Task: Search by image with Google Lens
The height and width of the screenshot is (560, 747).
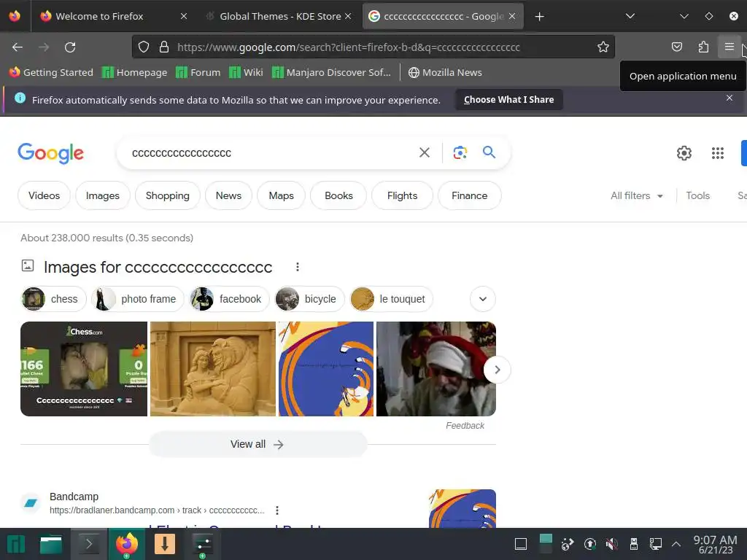Action: tap(460, 152)
